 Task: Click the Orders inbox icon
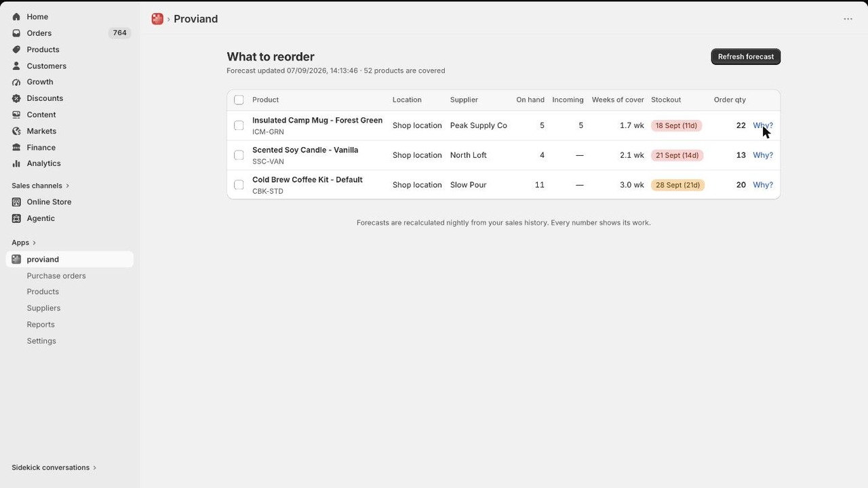tap(16, 33)
